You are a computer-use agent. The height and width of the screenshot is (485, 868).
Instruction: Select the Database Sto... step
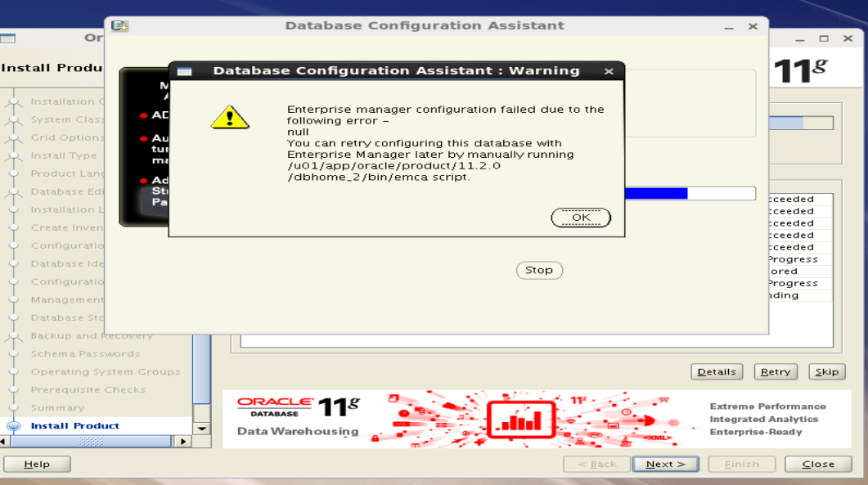(x=67, y=318)
